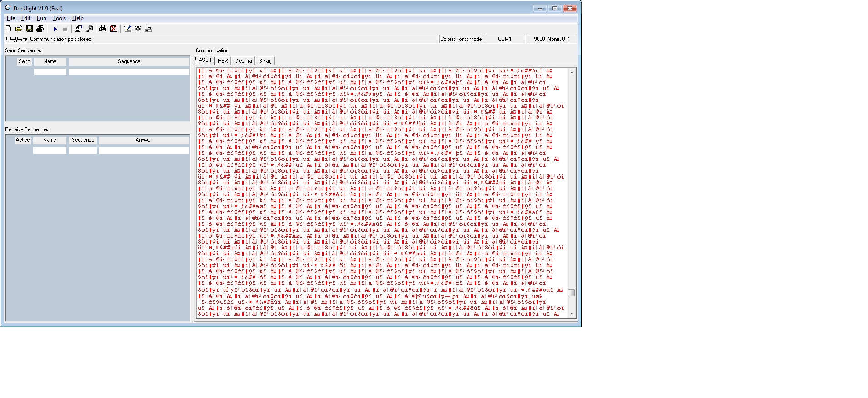
Task: Open project settings from the toolbar
Action: (79, 29)
